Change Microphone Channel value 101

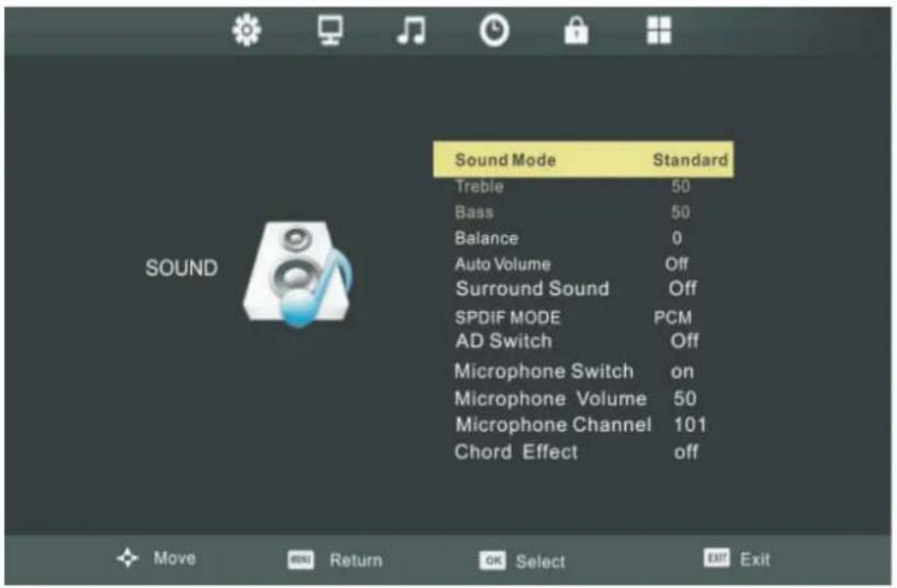[x=690, y=425]
